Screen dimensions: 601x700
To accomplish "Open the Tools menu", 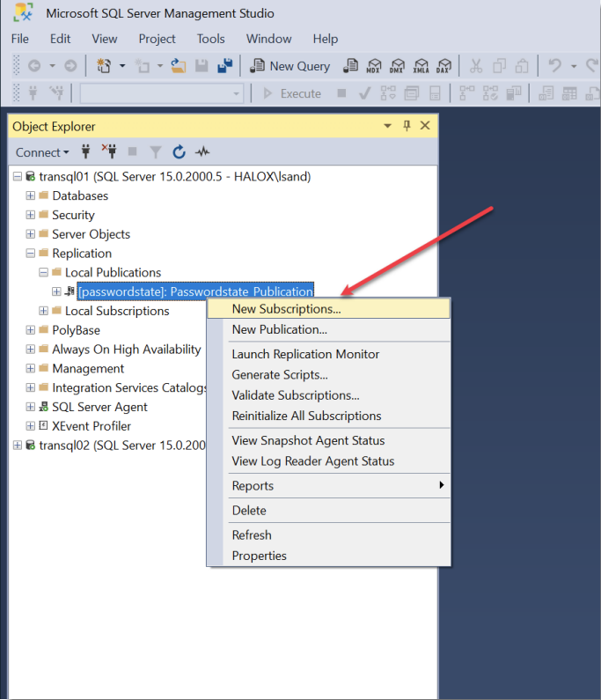I will [211, 39].
